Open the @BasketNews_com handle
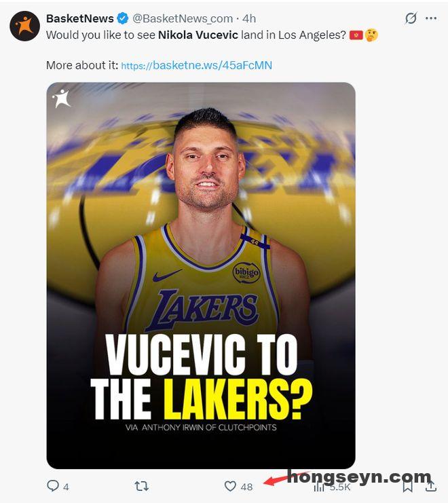The image size is (448, 503). point(183,18)
